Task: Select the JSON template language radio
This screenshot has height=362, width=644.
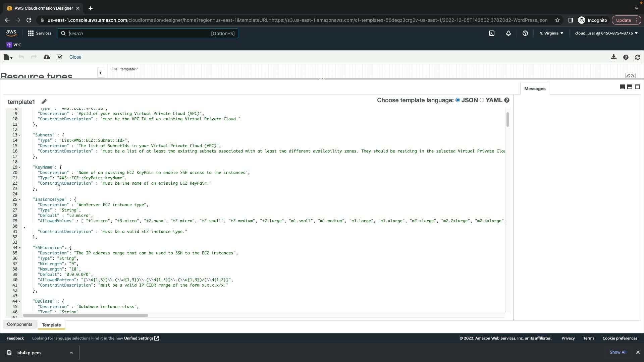Action: [458, 100]
